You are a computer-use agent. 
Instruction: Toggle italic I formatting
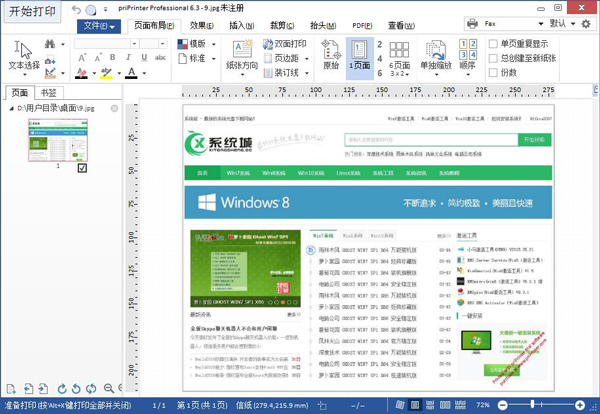click(128, 57)
